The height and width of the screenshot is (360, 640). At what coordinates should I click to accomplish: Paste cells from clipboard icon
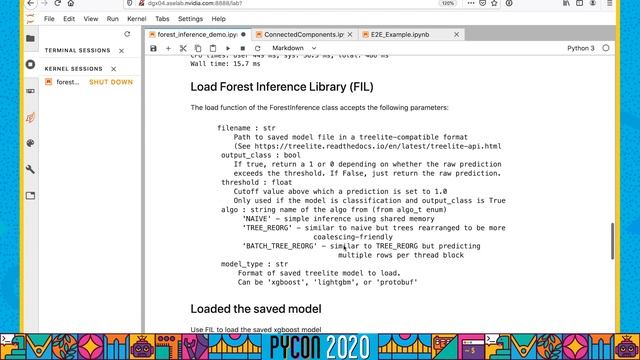213,48
